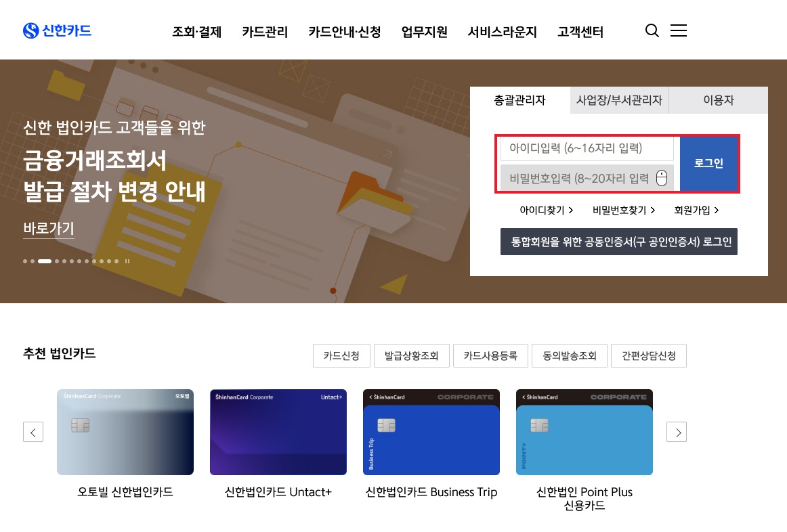Viewport: 787px width, 532px height.
Task: Focus the 아이디입력 ID field
Action: point(587,148)
